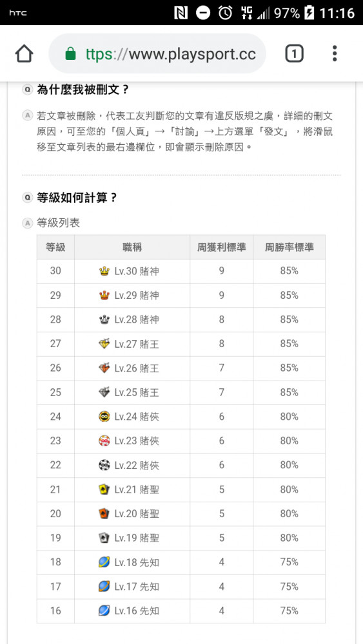
Task: Click the gold diamond Lv.27 icon
Action: (104, 344)
